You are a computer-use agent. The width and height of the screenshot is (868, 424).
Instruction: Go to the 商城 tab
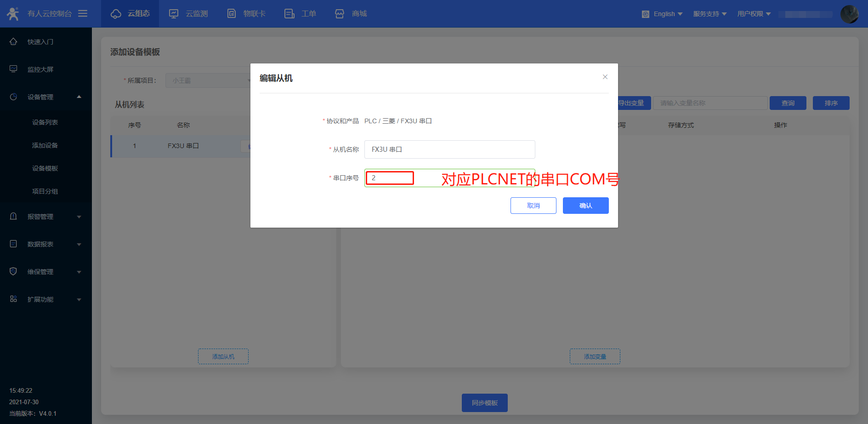pos(351,14)
